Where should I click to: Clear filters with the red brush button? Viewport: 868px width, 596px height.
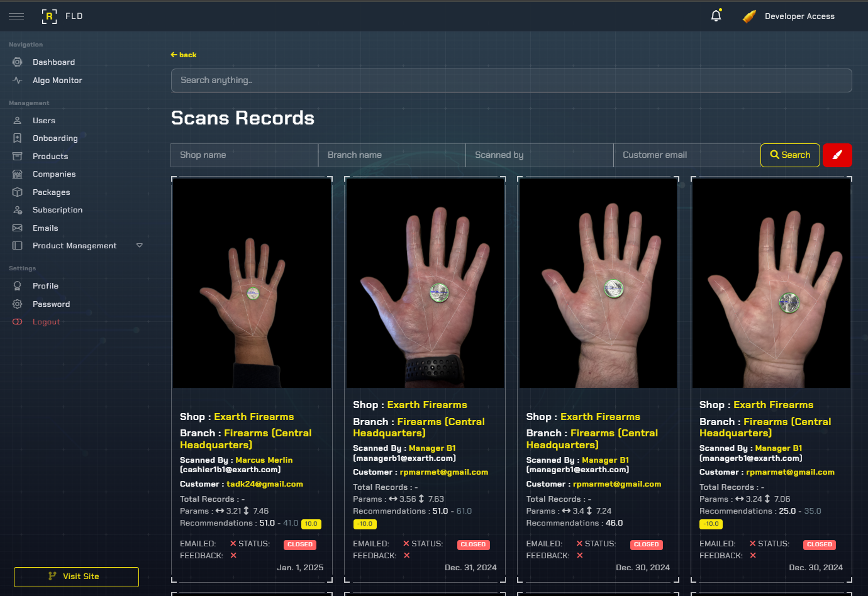(837, 155)
